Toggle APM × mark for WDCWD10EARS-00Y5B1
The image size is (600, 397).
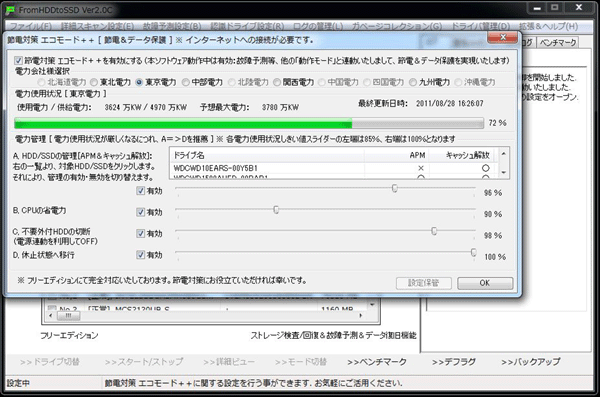pos(421,168)
